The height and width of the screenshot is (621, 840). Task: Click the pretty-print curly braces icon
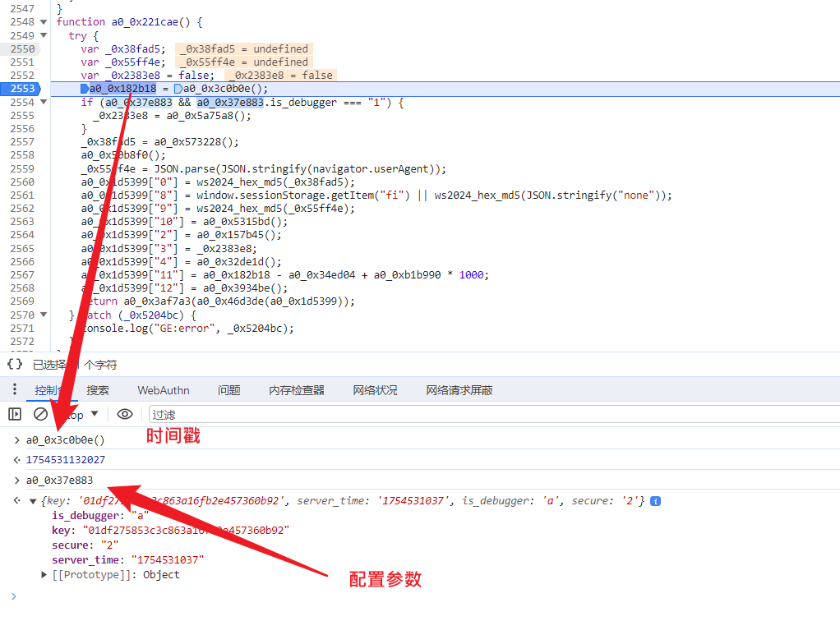coord(15,365)
